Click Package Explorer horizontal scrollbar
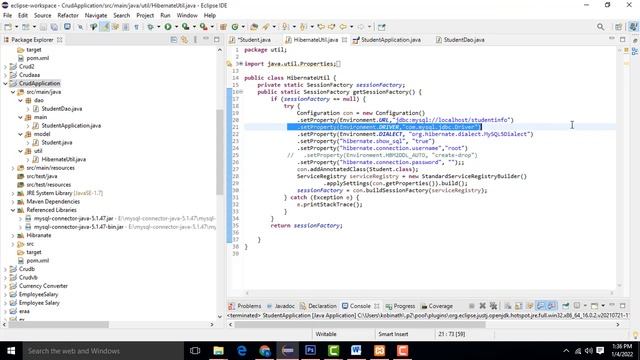Screen dimensions: 640x360 (x=58, y=324)
